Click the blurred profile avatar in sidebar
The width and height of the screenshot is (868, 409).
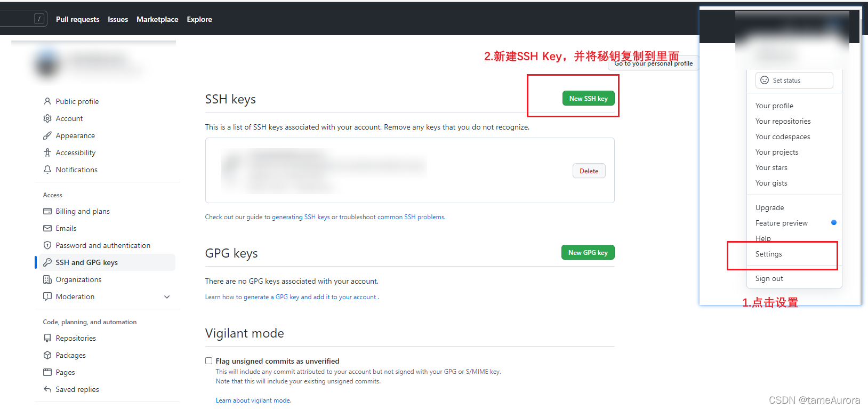pyautogui.click(x=48, y=65)
